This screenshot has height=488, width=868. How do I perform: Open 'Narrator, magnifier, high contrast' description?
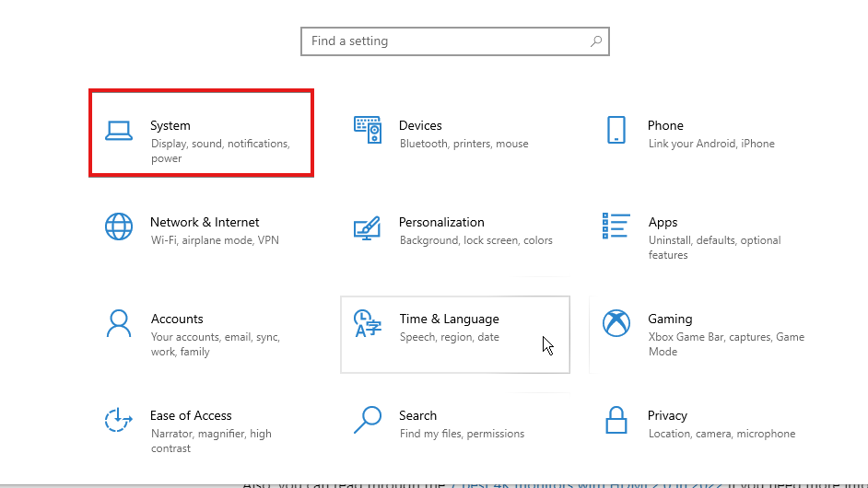click(210, 441)
